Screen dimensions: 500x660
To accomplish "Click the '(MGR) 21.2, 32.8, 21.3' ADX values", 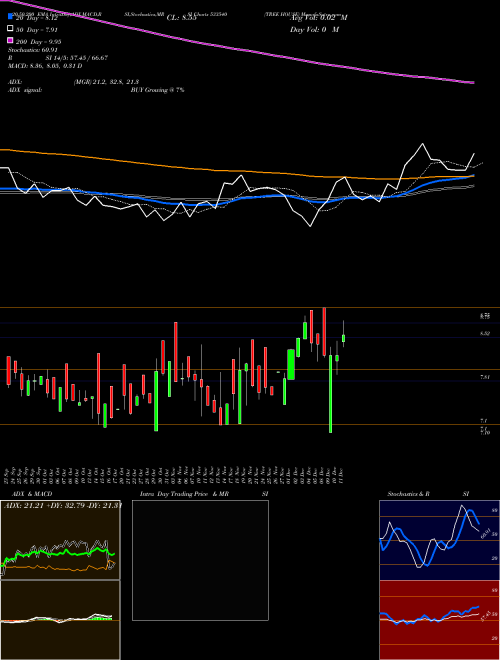I will pos(106,82).
